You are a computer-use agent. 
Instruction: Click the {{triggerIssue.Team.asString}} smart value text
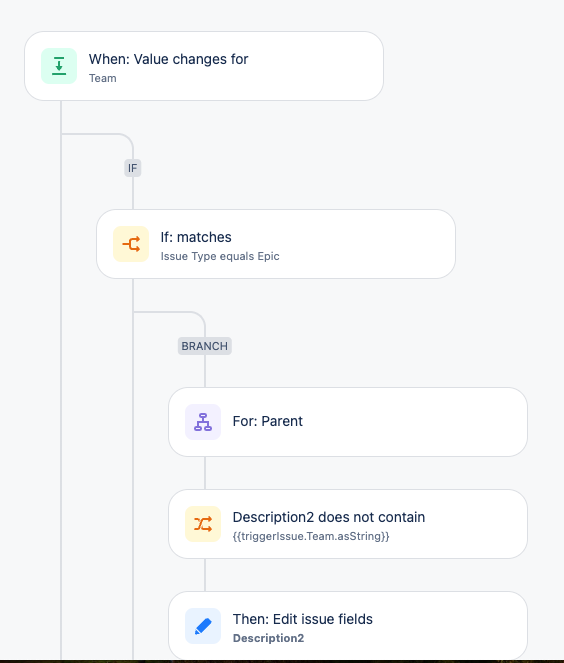[311, 537]
